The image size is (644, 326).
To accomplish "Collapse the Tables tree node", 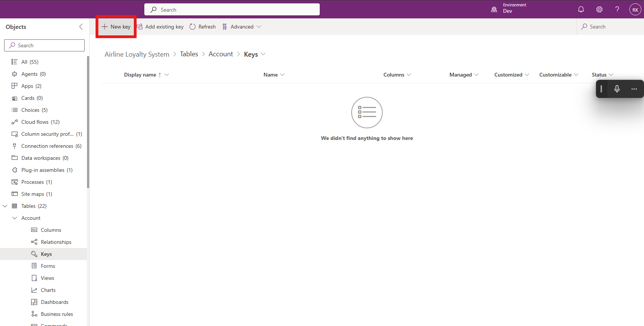I will point(5,206).
